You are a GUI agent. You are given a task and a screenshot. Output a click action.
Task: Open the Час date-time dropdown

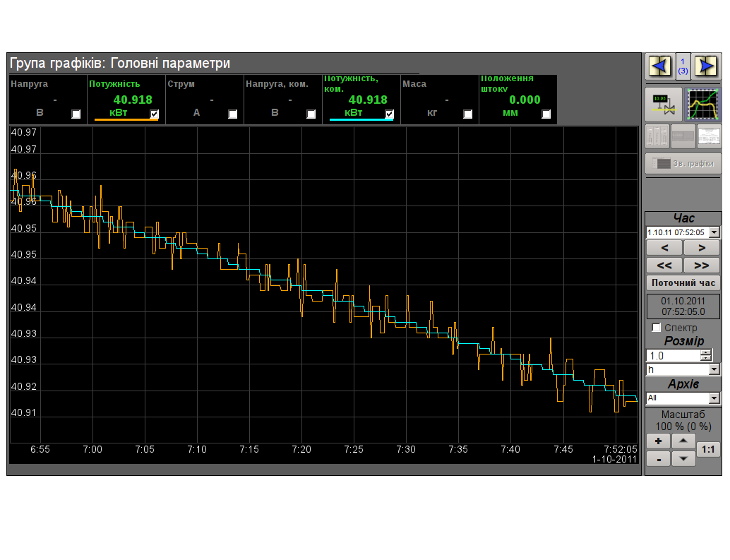coord(714,232)
